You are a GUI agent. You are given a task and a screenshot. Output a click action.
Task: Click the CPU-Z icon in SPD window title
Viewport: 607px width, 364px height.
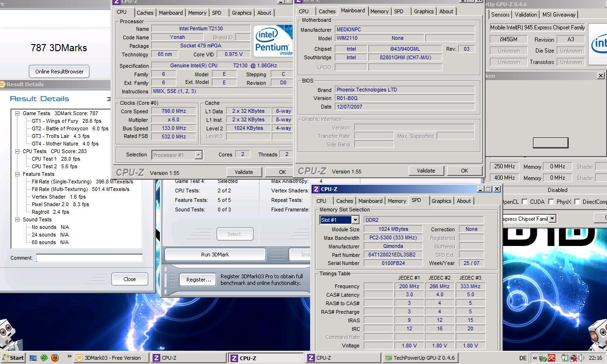click(x=316, y=189)
